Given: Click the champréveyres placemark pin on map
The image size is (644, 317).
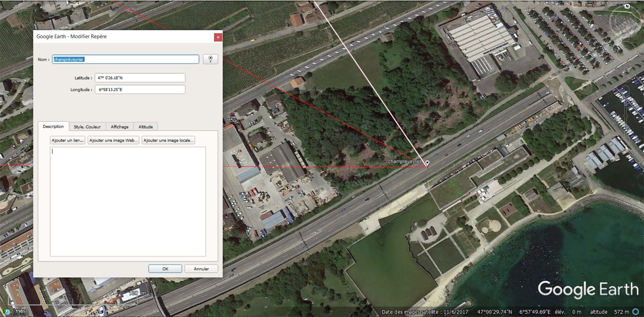Looking at the screenshot, I should point(427,164).
